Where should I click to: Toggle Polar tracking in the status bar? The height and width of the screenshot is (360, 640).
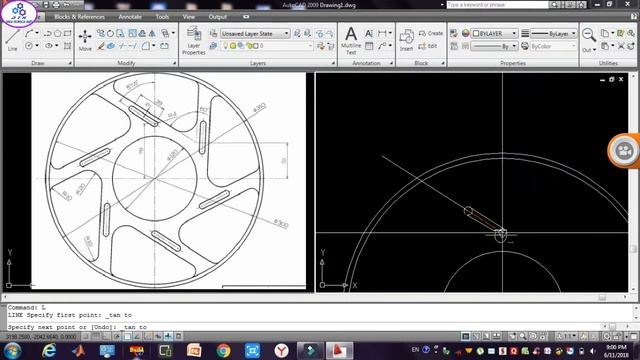117,337
